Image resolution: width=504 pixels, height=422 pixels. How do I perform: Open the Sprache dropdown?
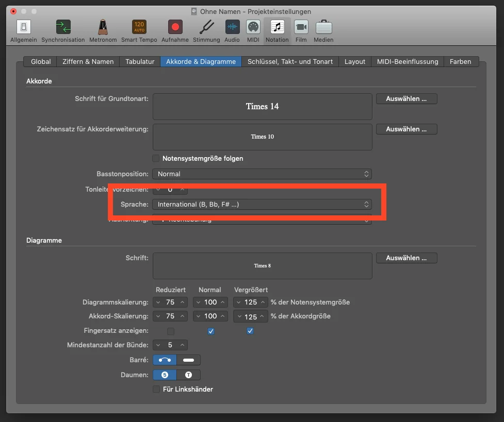(262, 204)
